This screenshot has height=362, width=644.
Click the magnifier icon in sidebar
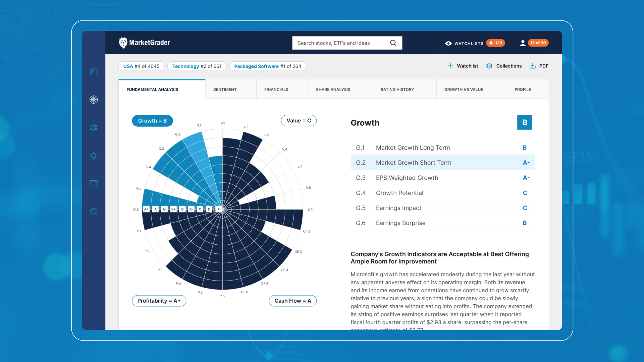(94, 212)
